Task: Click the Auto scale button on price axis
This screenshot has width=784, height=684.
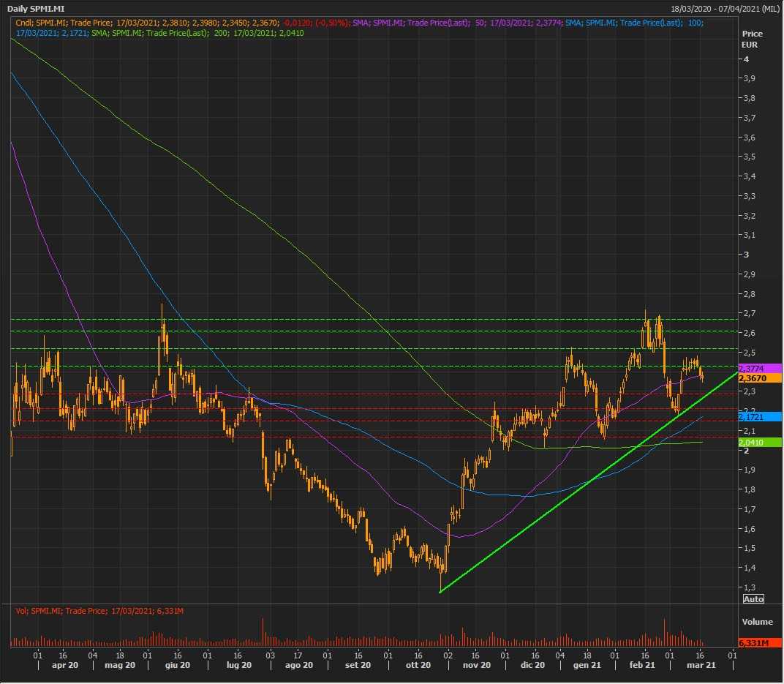Action: click(753, 599)
